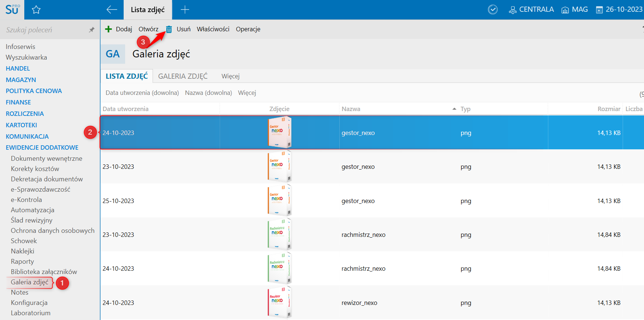Open Korekty kosztów

tap(35, 169)
